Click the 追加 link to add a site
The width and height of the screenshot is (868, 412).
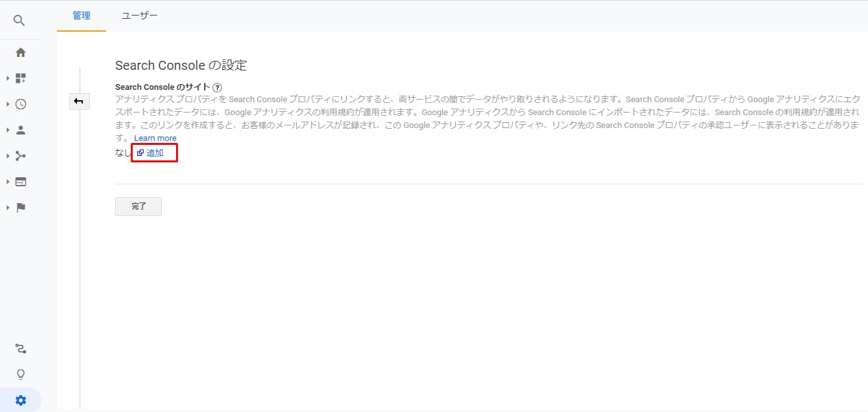point(154,153)
